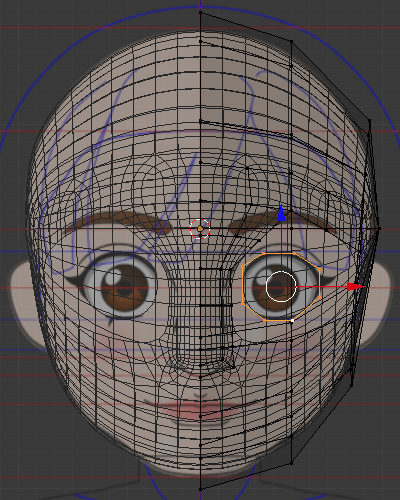400x500 pixels.
Task: Select the rightmost cage vertex at eyebrow height
Action: [380, 229]
